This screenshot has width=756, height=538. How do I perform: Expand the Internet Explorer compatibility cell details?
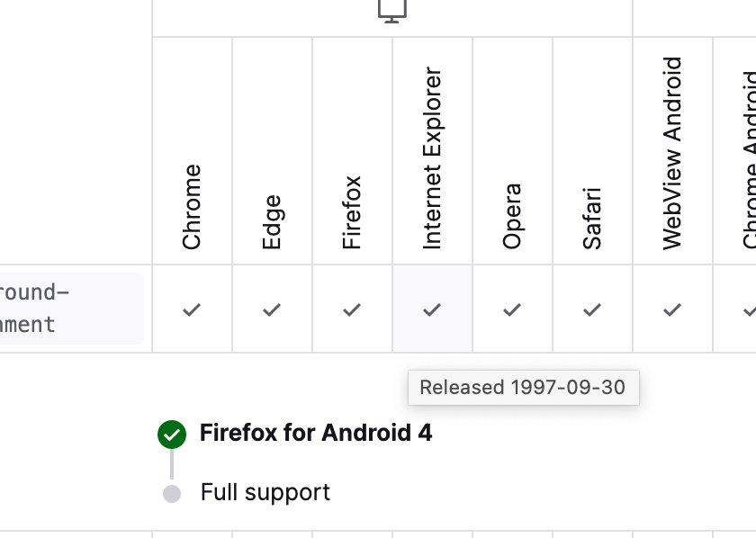pyautogui.click(x=432, y=309)
